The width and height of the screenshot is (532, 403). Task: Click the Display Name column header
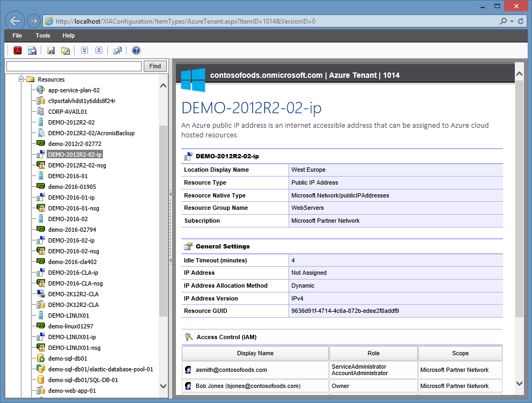[255, 353]
